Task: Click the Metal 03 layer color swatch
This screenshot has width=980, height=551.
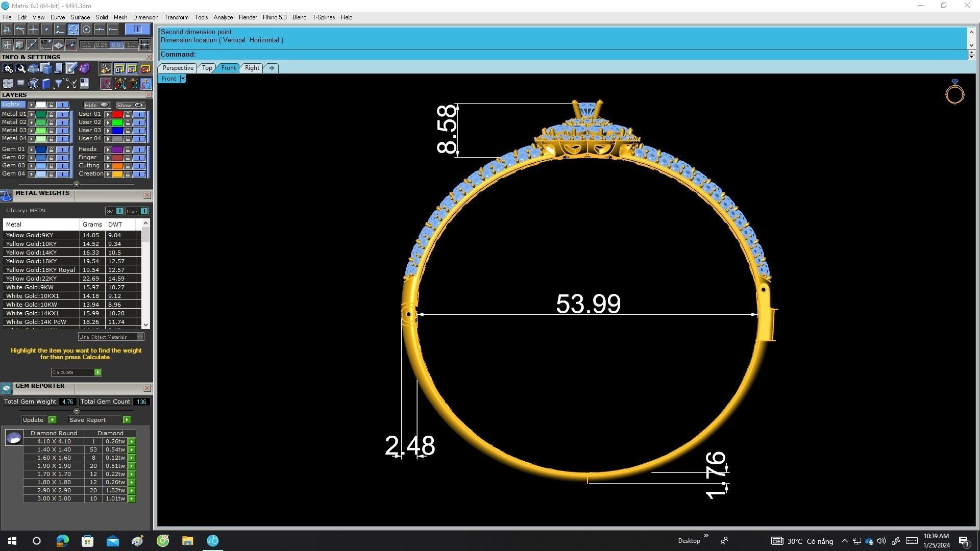Action: [x=41, y=131]
